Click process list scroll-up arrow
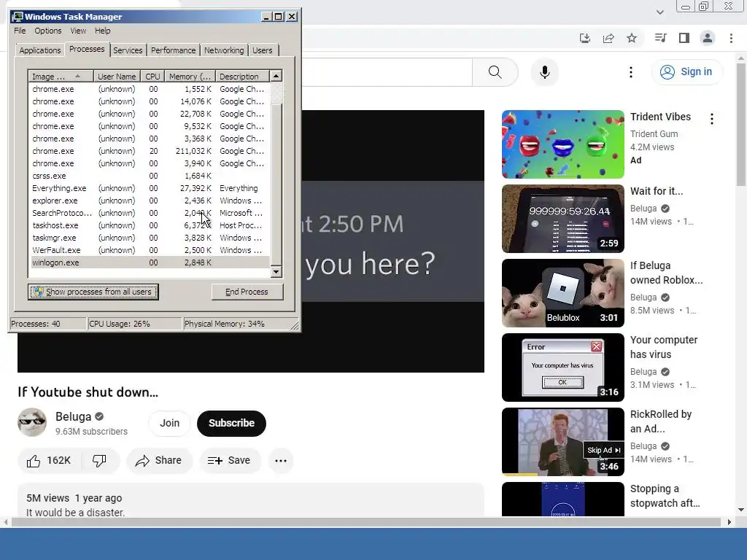 coord(276,76)
